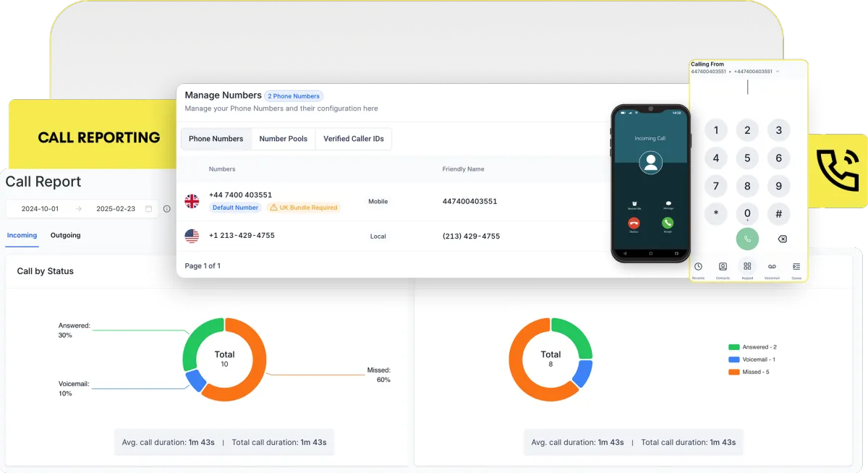Click the UK Bundle Required warning
This screenshot has height=473, width=868.
304,207
